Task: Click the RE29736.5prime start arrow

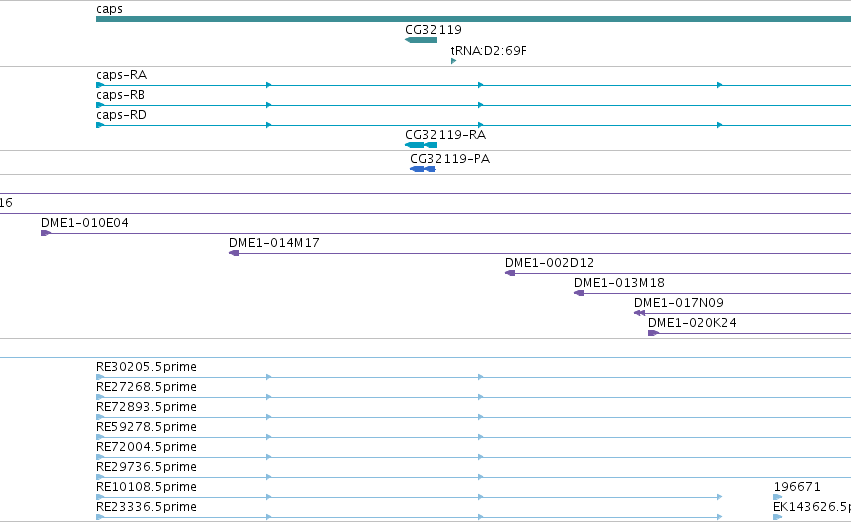Action: tap(100, 478)
